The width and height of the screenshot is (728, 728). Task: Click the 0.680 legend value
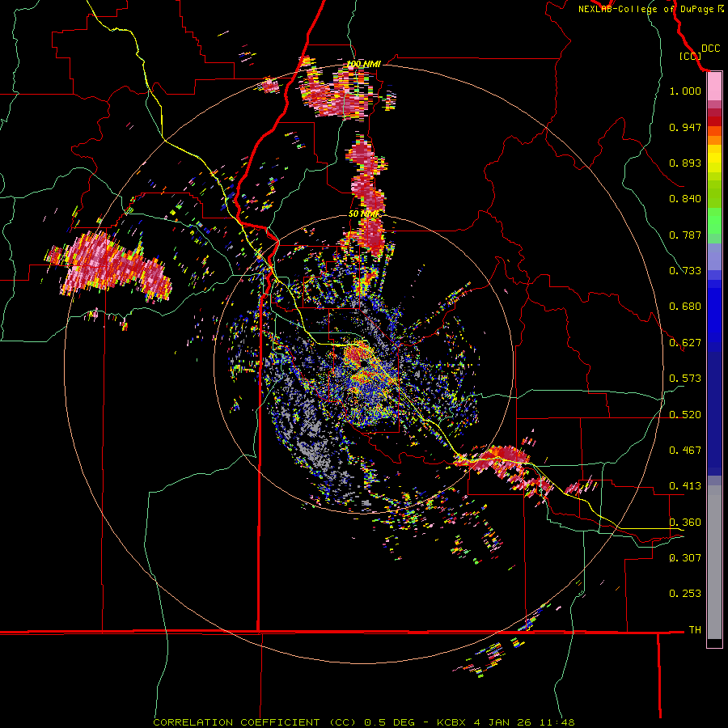click(685, 307)
